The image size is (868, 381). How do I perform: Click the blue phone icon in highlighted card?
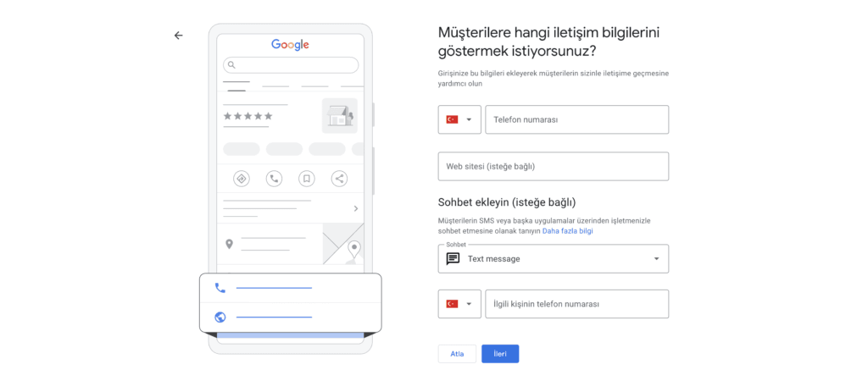pos(220,288)
